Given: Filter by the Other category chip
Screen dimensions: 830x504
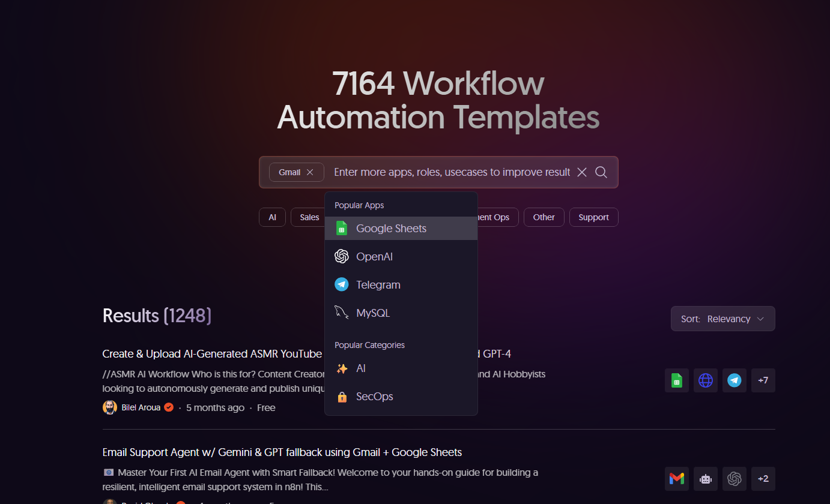Looking at the screenshot, I should 544,217.
